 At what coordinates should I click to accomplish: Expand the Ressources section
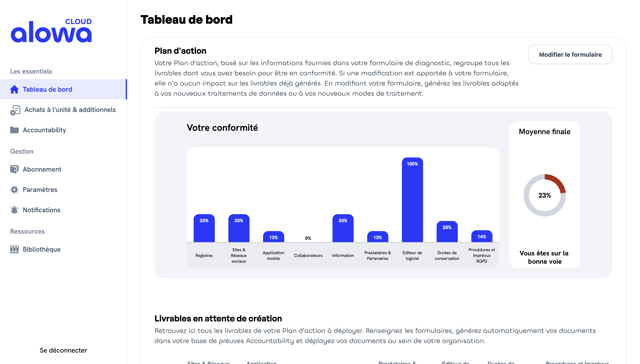[27, 231]
